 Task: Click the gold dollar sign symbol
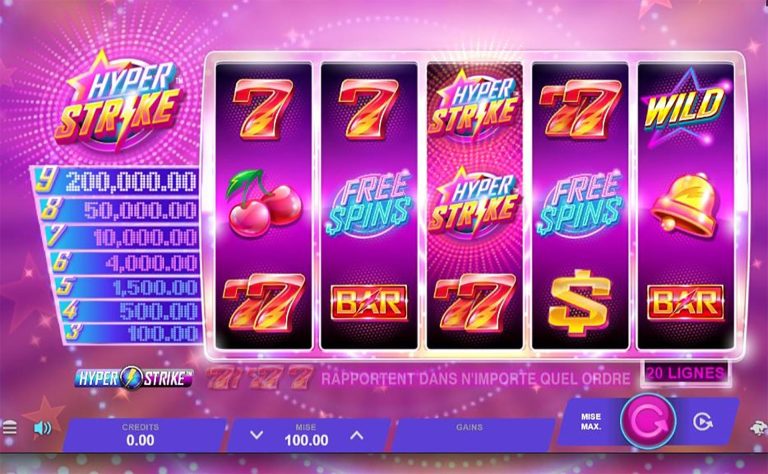click(579, 302)
